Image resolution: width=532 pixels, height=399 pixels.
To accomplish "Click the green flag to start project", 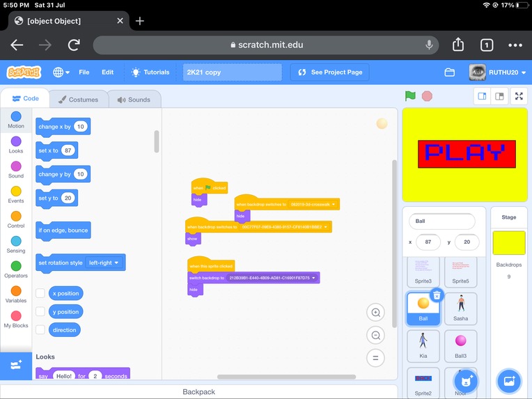I will coord(410,96).
